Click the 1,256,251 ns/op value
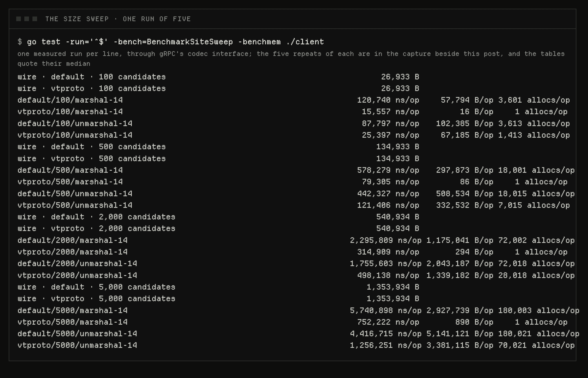 386,345
